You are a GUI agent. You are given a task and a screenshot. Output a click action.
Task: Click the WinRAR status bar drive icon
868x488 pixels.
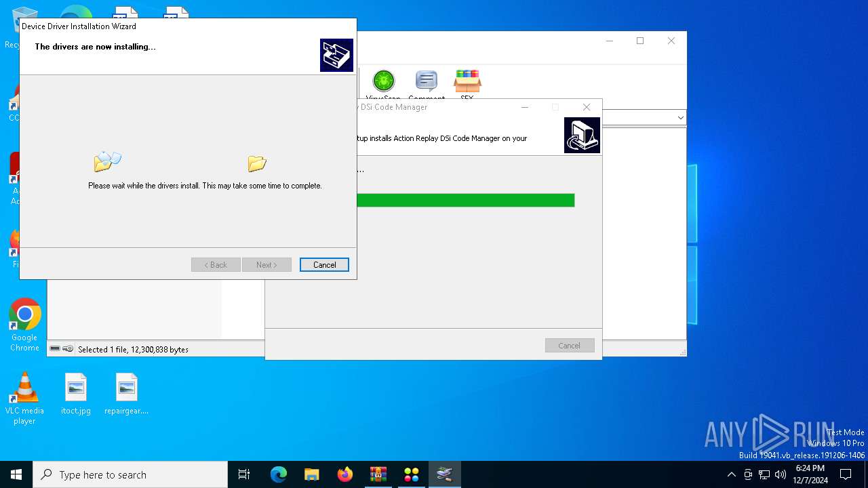pos(55,349)
